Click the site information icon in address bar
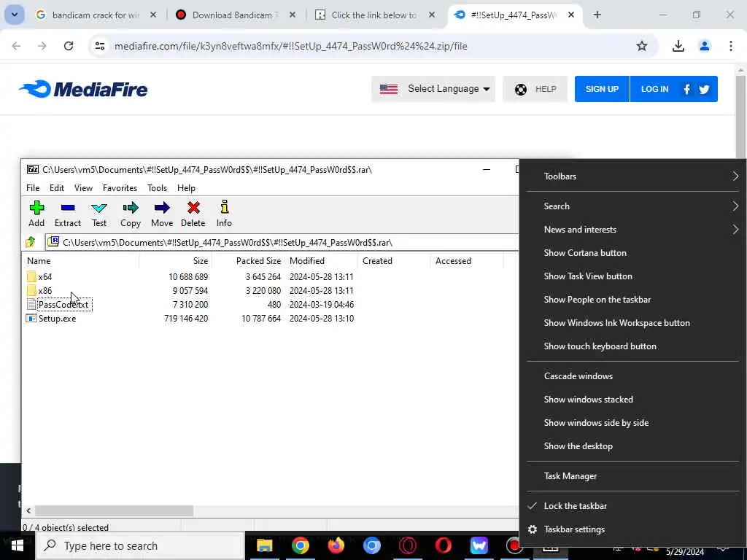The height and width of the screenshot is (560, 747). pos(99,46)
